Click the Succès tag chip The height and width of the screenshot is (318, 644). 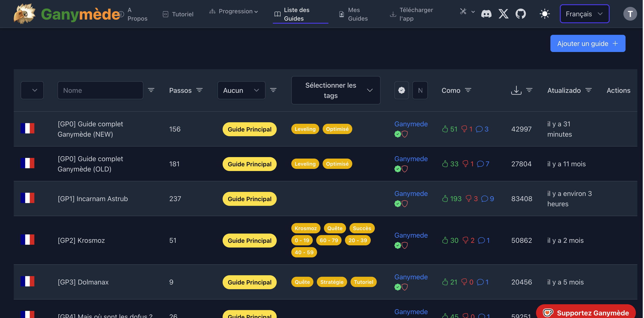point(362,228)
